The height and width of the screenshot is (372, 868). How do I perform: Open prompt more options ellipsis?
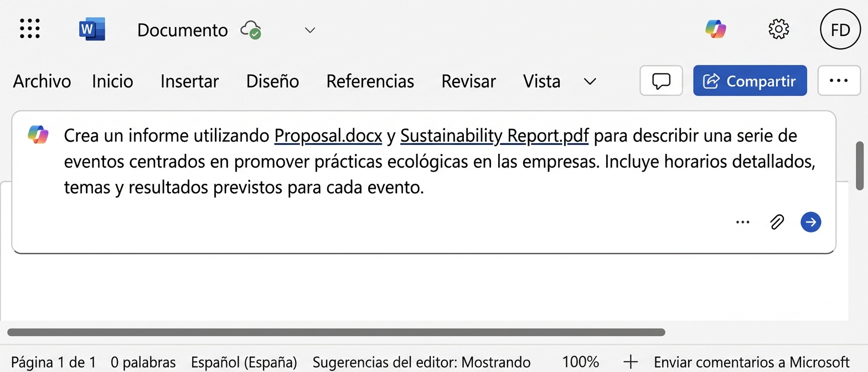click(x=743, y=222)
